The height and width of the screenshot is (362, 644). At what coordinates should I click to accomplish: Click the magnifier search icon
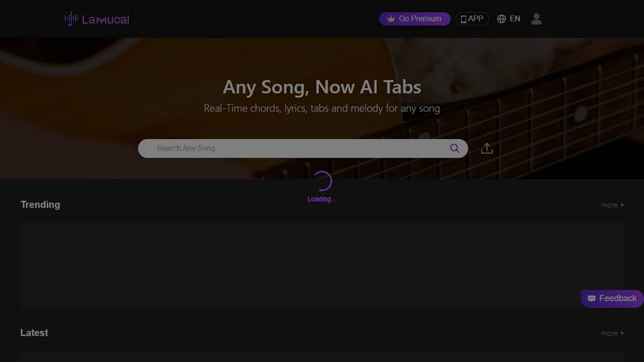(455, 149)
